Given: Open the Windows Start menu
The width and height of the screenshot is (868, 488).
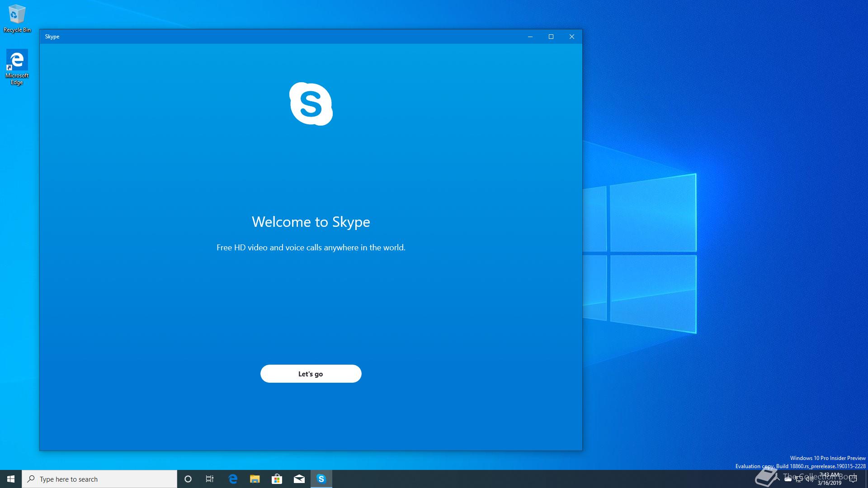Looking at the screenshot, I should (11, 479).
